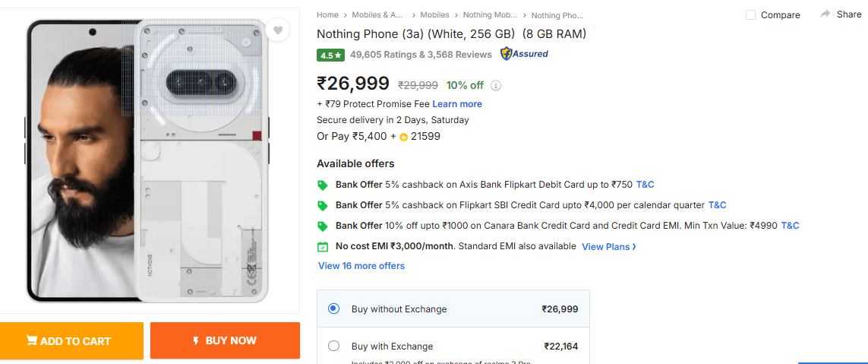Select Buy without Exchange option
The height and width of the screenshot is (364, 868).
[x=333, y=309]
